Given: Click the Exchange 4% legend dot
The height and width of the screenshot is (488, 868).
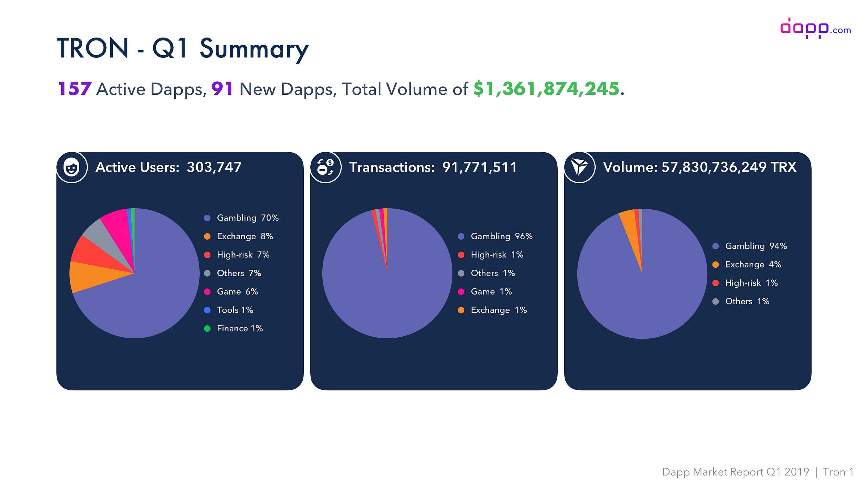Looking at the screenshot, I should 715,265.
